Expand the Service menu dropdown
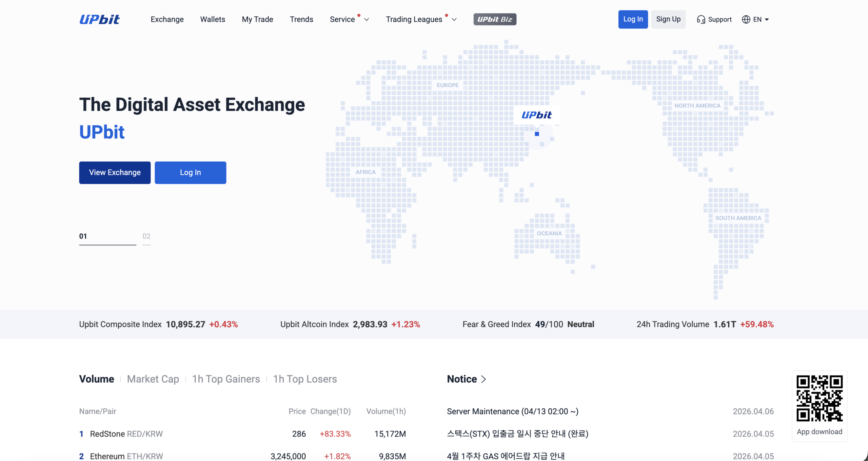 click(x=349, y=19)
